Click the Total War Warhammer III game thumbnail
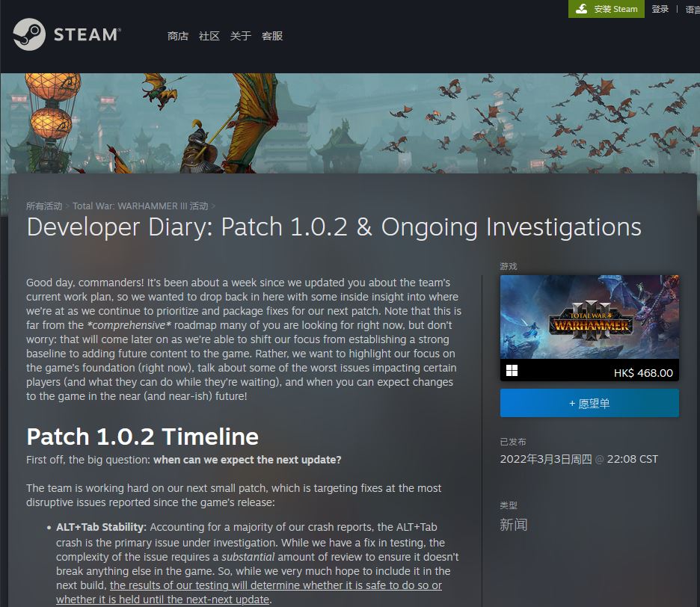Image resolution: width=700 pixels, height=607 pixels. [589, 317]
